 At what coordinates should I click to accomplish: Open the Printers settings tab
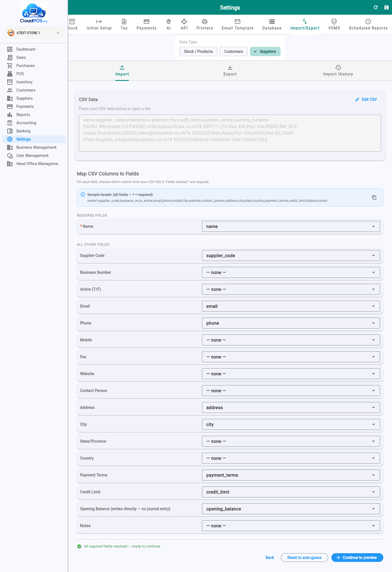click(205, 25)
